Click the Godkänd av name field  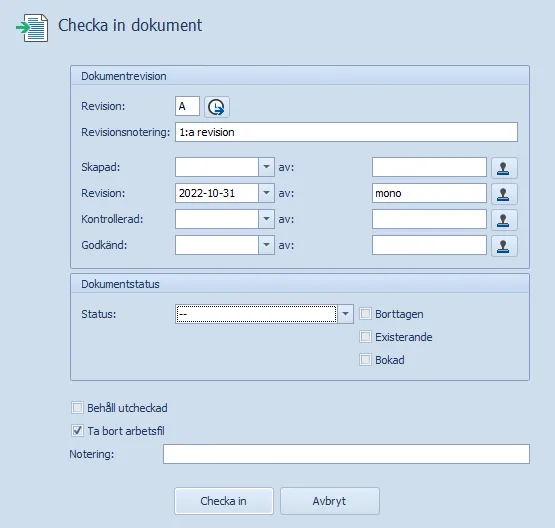click(x=429, y=245)
